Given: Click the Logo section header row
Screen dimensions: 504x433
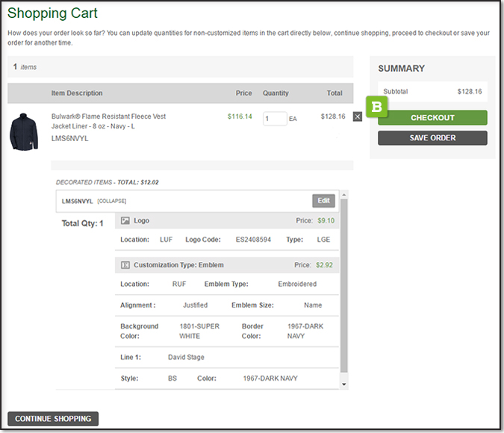Looking at the screenshot, I should coord(227,221).
